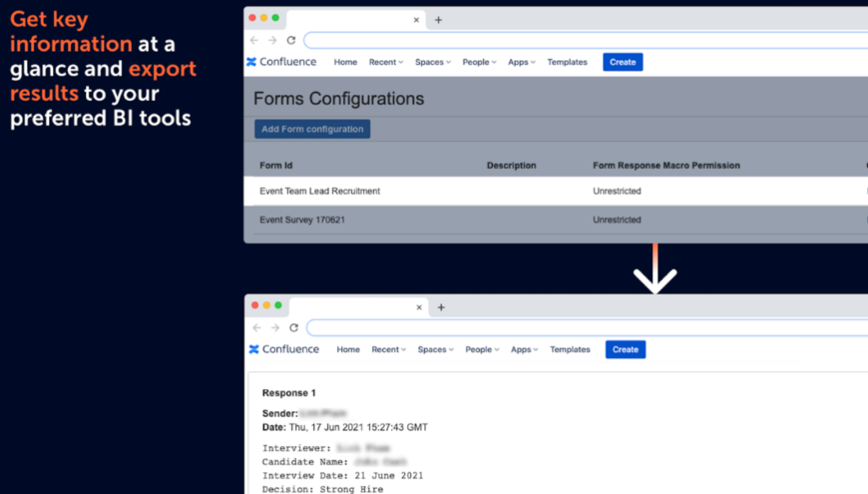Click the Add Form configuration button

[312, 129]
